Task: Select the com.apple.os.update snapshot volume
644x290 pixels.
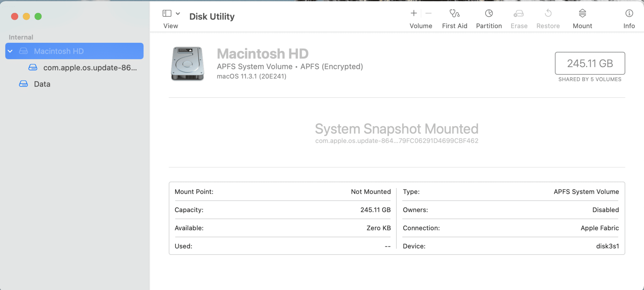Action: pos(90,67)
